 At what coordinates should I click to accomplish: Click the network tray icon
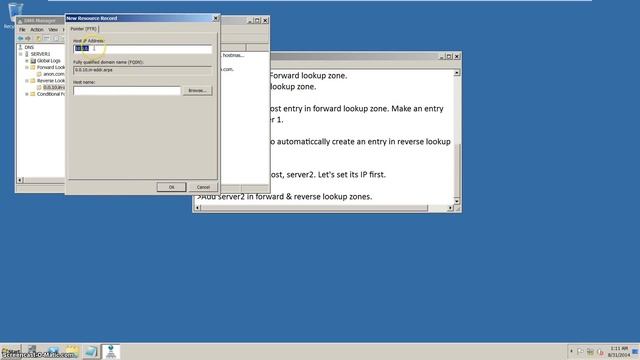point(590,352)
